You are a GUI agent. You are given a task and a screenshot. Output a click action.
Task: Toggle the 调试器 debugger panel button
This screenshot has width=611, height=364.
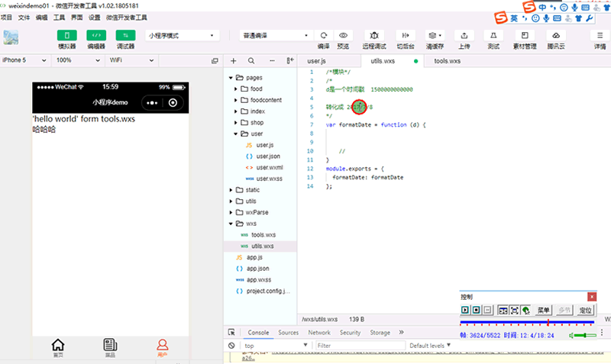[x=125, y=35]
